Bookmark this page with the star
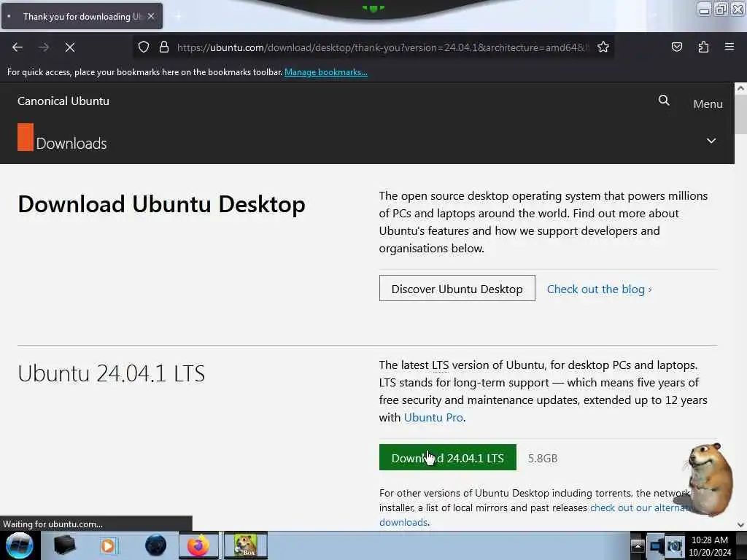 pos(603,47)
